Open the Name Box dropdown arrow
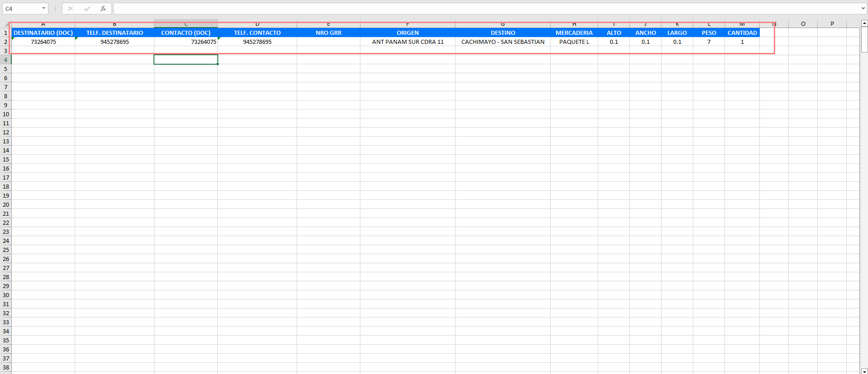 coord(43,9)
